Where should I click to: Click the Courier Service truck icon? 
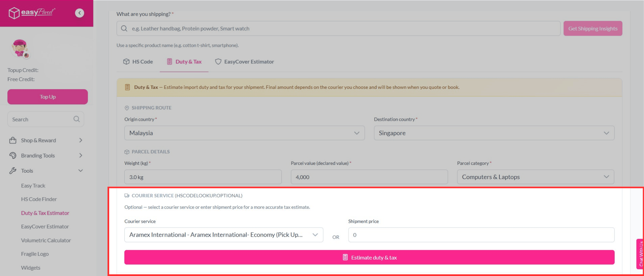(x=127, y=196)
